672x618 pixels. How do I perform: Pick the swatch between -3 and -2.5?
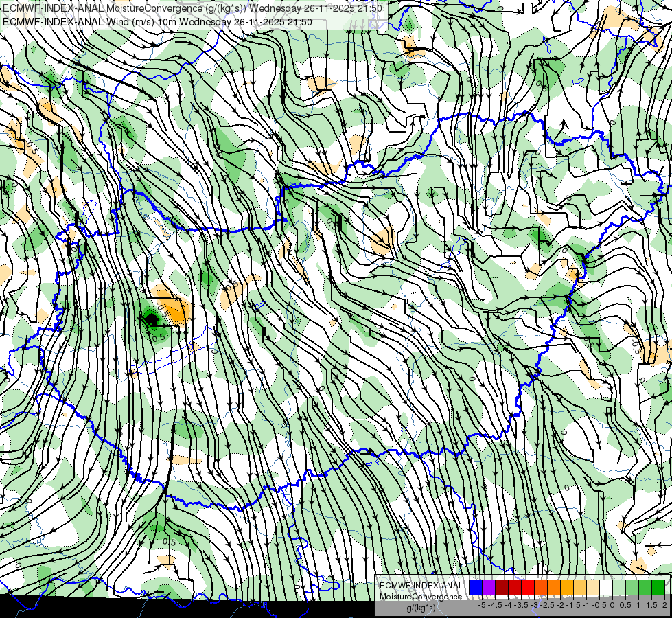click(541, 587)
